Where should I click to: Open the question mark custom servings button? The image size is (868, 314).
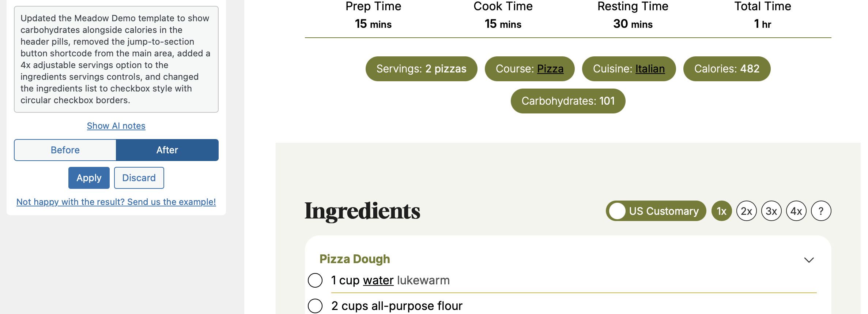tap(821, 211)
